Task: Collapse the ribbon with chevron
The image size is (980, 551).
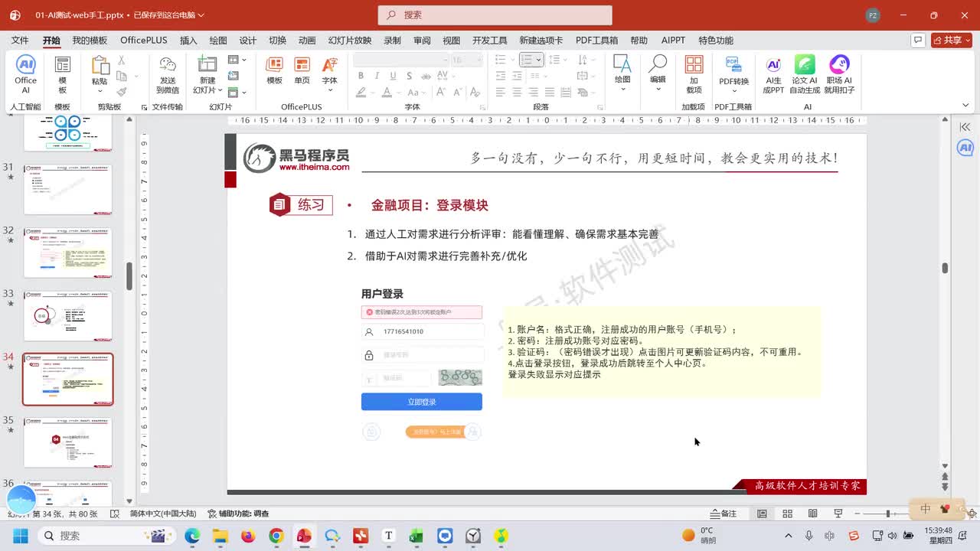Action: (x=965, y=106)
